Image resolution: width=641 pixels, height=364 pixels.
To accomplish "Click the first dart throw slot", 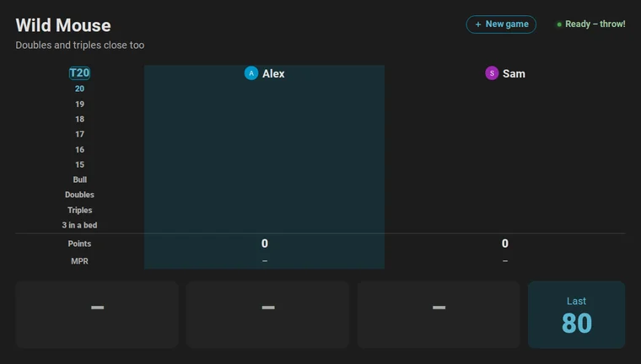I will [x=97, y=314].
